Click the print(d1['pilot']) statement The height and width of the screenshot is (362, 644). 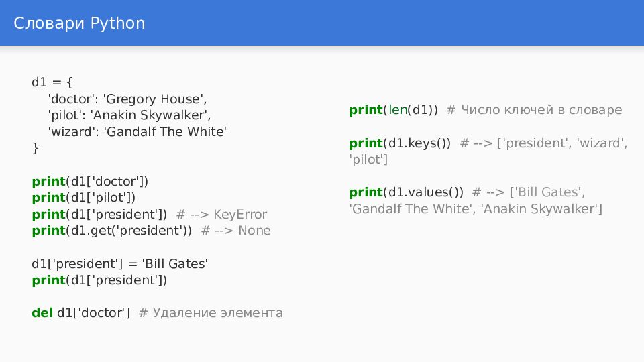(84, 198)
